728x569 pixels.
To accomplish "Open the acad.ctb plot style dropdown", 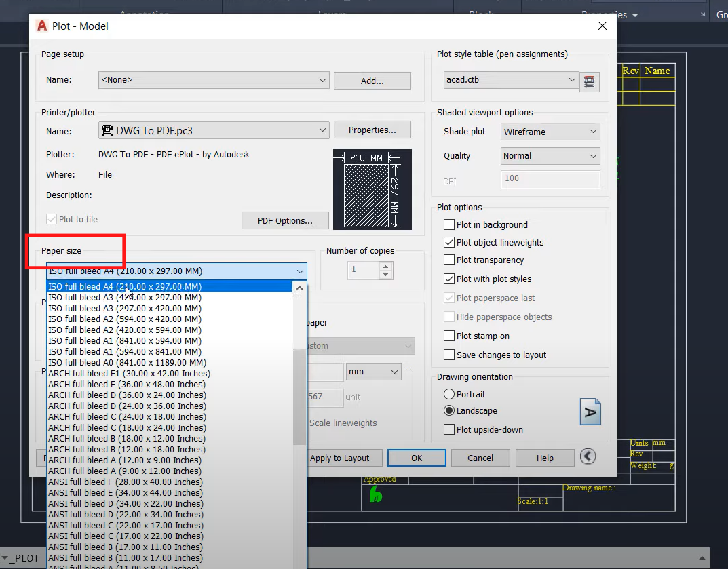I will 511,80.
